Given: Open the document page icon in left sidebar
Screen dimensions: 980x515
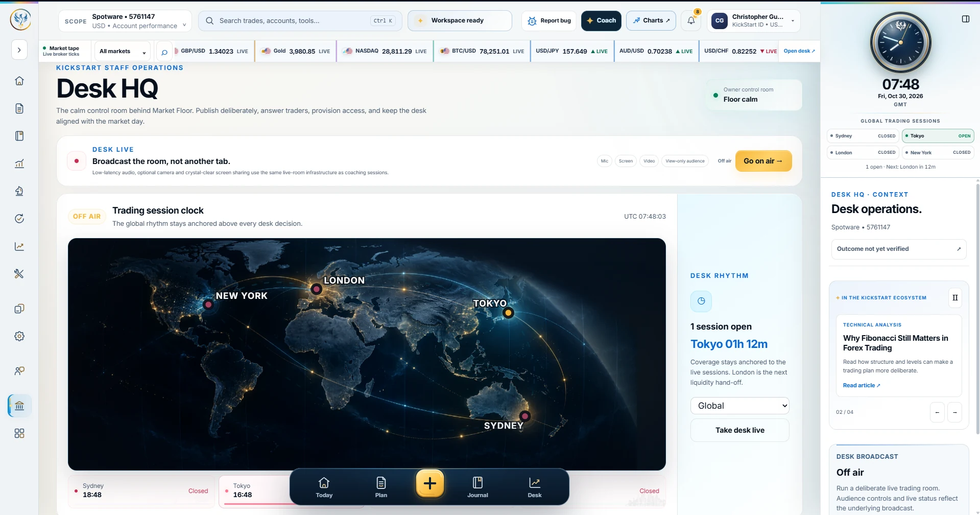Looking at the screenshot, I should click(19, 108).
